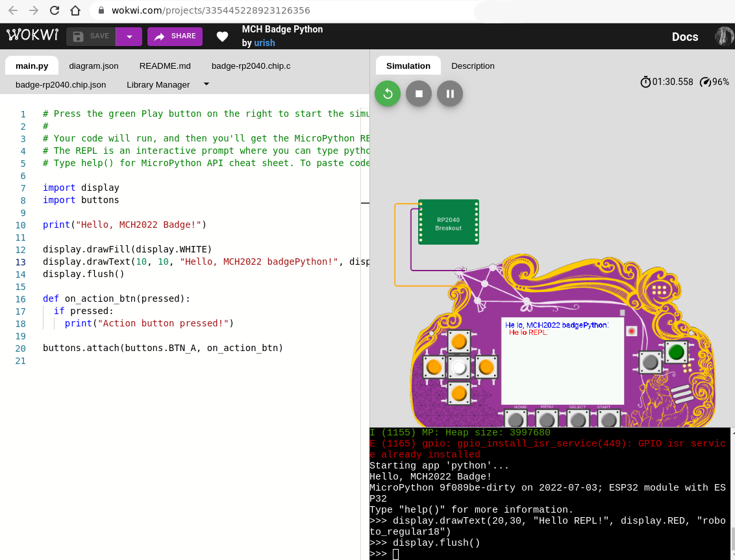
Task: Restart the simulation with the green restart icon
Action: coord(388,93)
